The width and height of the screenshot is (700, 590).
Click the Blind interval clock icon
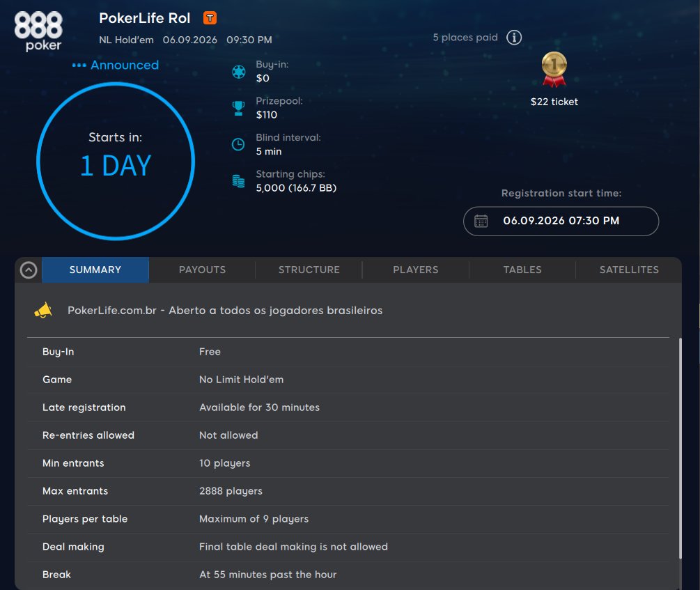click(x=238, y=144)
